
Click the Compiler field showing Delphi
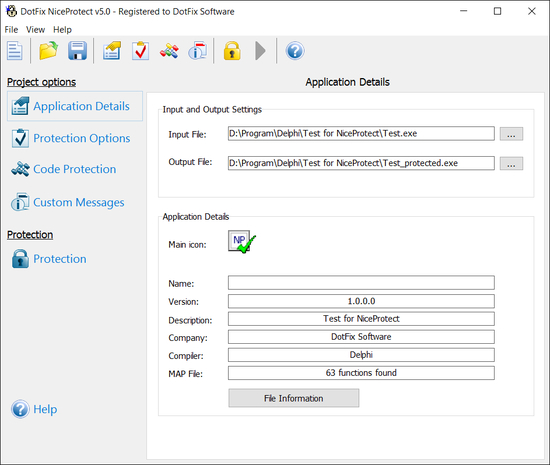click(x=361, y=355)
